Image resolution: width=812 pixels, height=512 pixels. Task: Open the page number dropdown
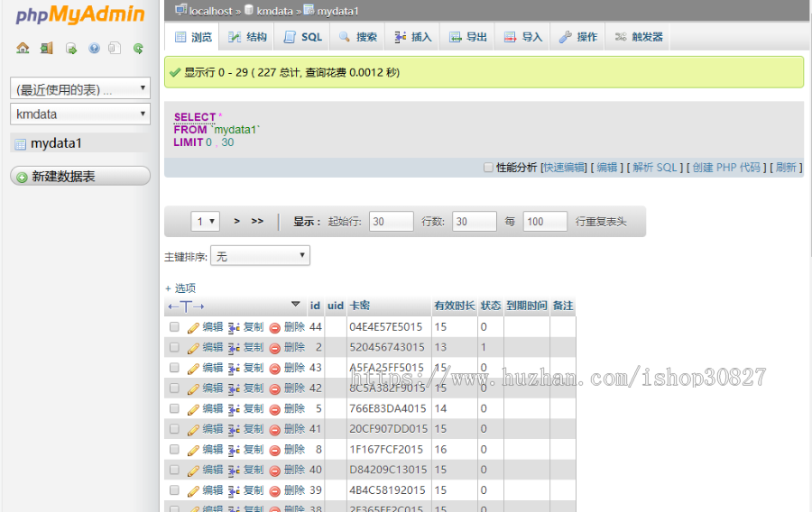(x=206, y=222)
